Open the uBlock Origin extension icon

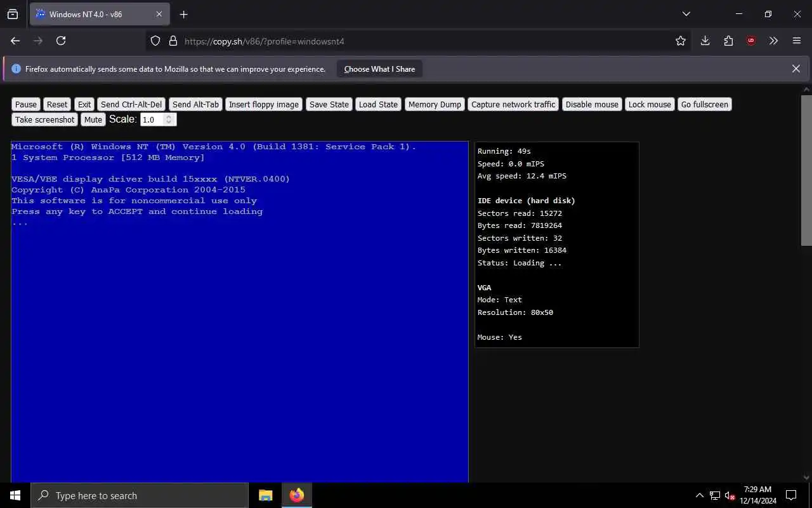751,41
